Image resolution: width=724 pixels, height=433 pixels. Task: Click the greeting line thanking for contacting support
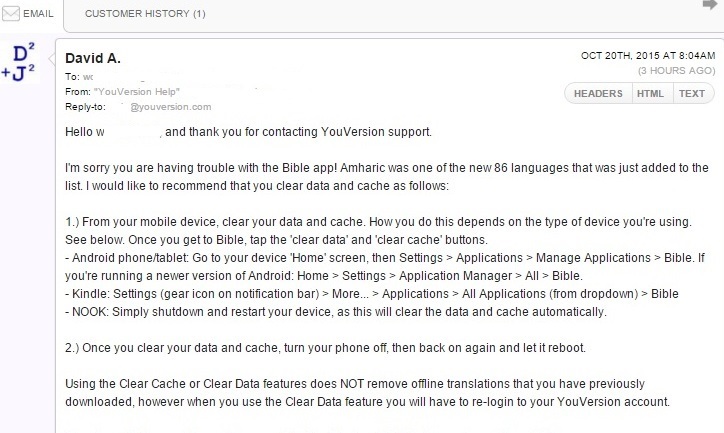point(248,132)
